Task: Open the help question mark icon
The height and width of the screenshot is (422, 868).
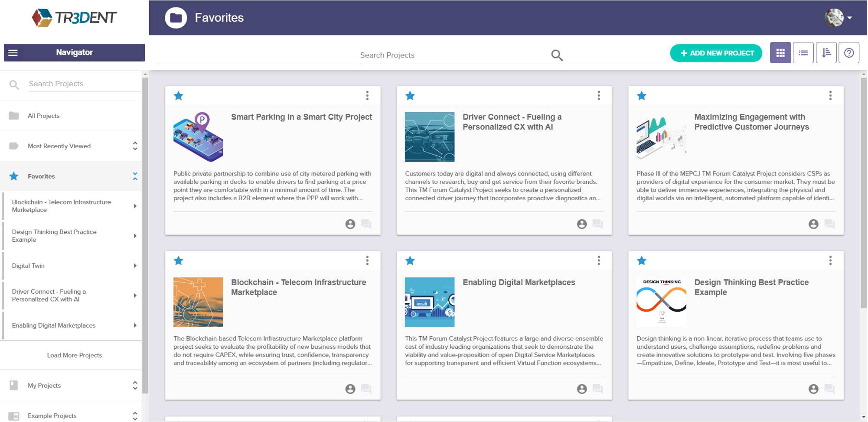Action: pyautogui.click(x=849, y=53)
